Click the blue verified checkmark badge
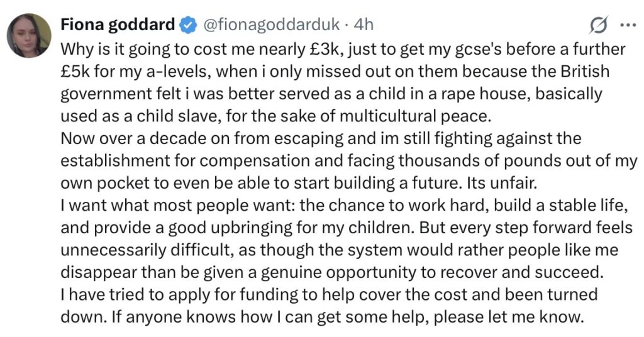Screen dimensions: 644x337 pos(188,25)
